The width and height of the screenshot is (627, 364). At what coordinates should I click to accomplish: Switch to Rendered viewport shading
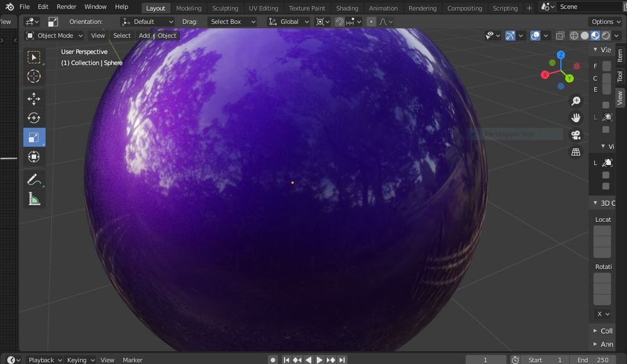pos(606,36)
